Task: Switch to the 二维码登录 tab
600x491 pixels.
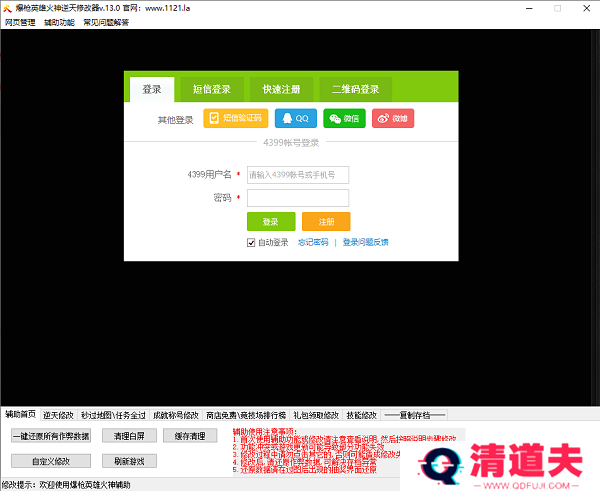Action: coord(355,89)
